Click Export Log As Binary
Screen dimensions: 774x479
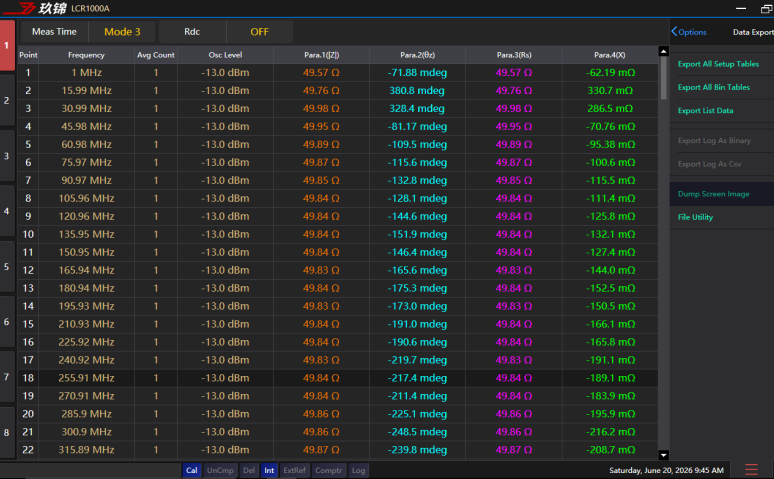(x=714, y=141)
